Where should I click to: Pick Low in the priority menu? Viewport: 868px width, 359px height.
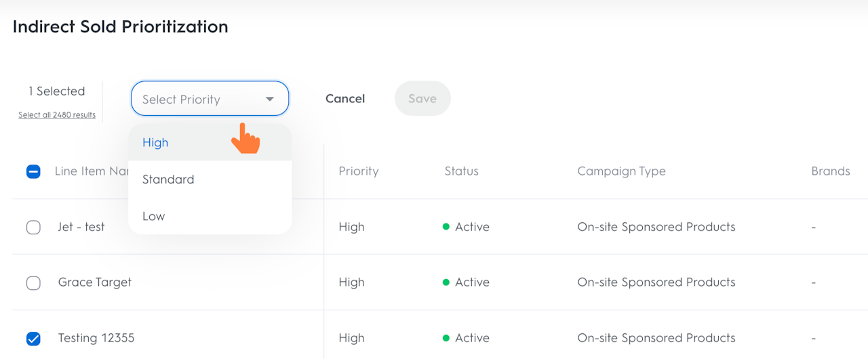[154, 217]
